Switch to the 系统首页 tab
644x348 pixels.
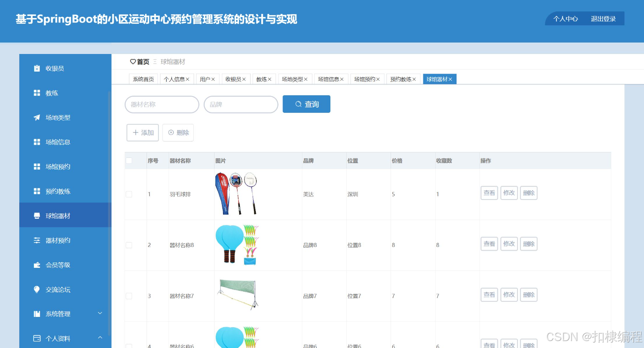pyautogui.click(x=143, y=79)
